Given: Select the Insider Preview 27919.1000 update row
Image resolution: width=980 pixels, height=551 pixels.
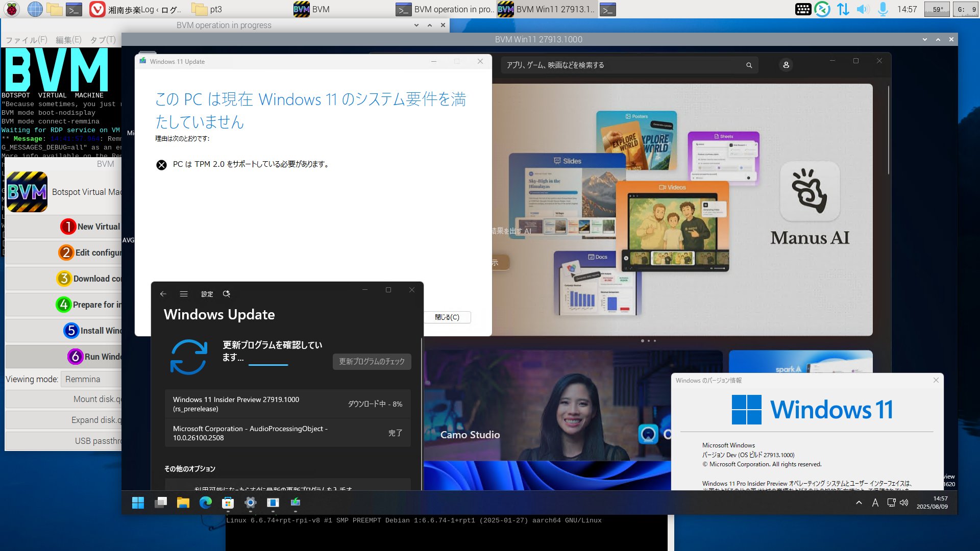Looking at the screenshot, I should pyautogui.click(x=288, y=404).
